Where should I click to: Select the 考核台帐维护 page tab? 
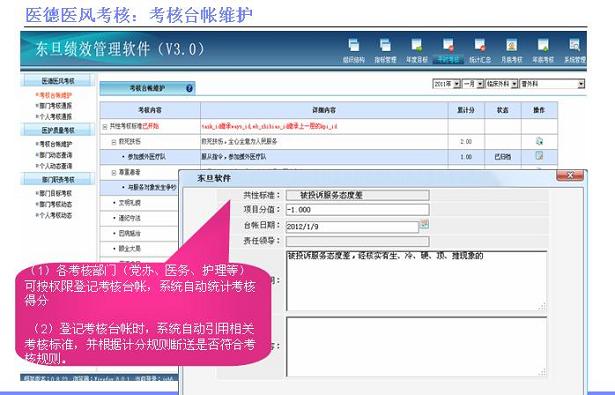pos(147,88)
